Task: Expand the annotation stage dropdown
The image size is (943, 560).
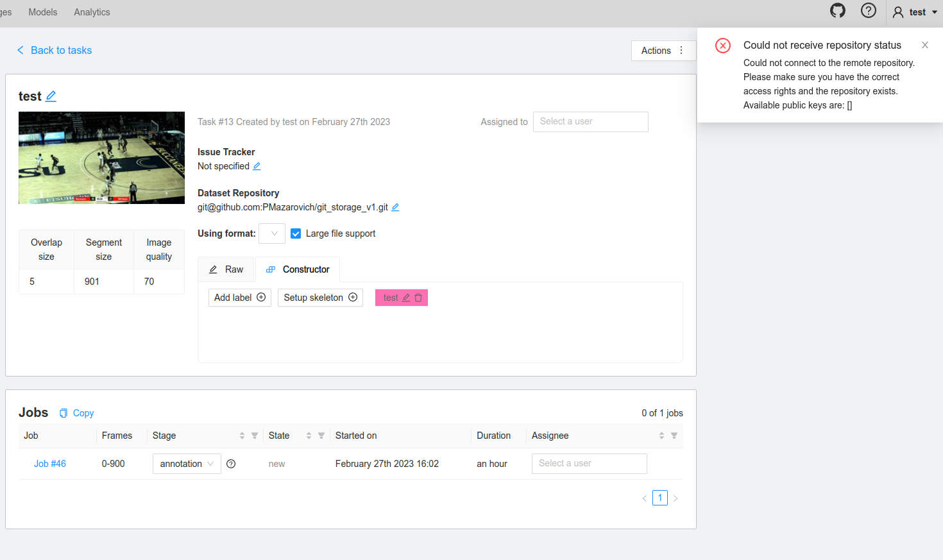Action: coord(187,464)
